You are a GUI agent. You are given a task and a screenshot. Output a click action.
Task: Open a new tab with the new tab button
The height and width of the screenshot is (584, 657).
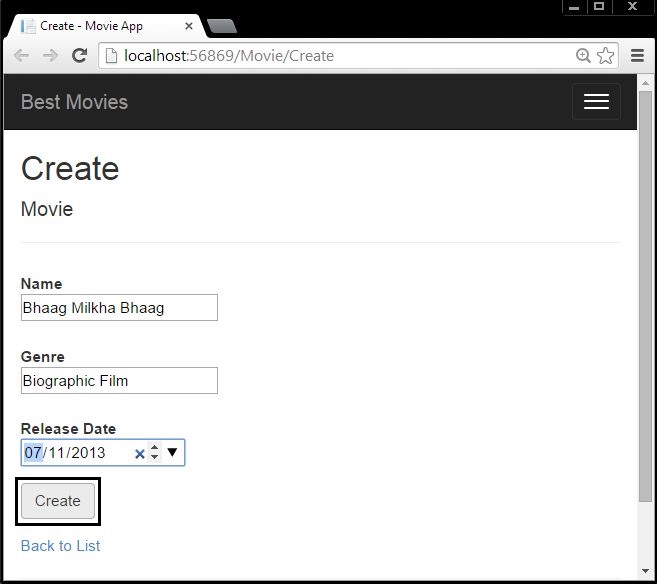point(222,26)
